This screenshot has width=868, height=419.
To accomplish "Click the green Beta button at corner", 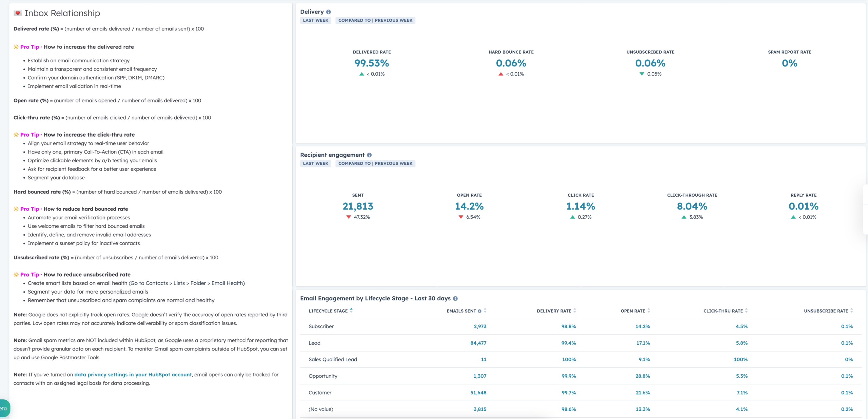I will pyautogui.click(x=4, y=408).
